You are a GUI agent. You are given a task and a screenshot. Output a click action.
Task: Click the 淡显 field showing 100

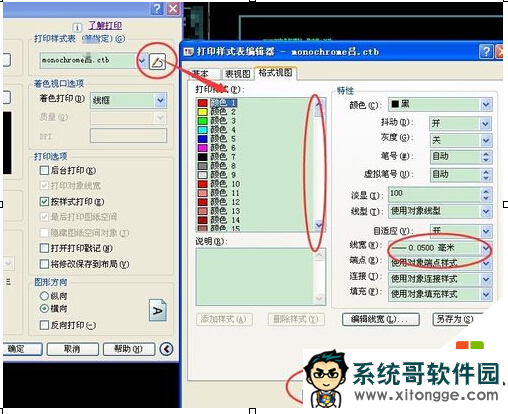coord(440,195)
